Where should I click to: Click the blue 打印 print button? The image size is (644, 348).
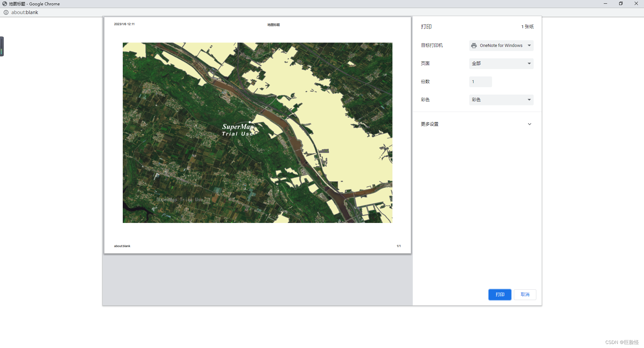[x=500, y=294]
